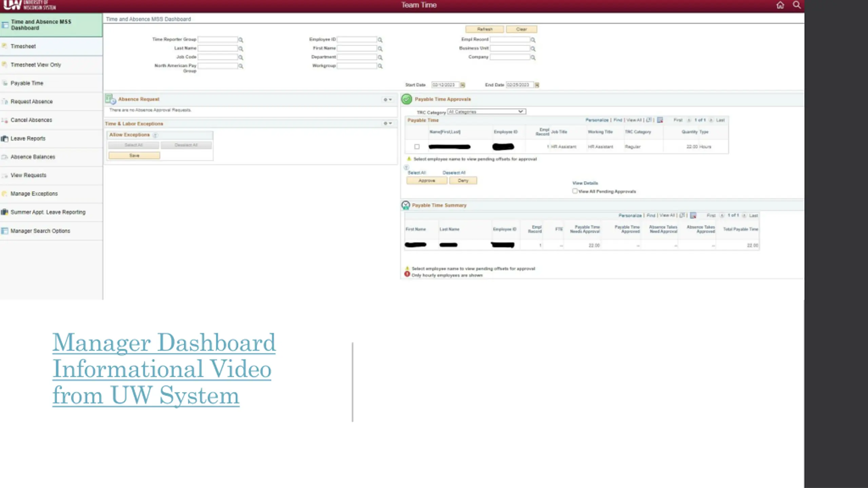Open the TRC Category dropdown
The height and width of the screenshot is (488, 868).
tap(487, 112)
